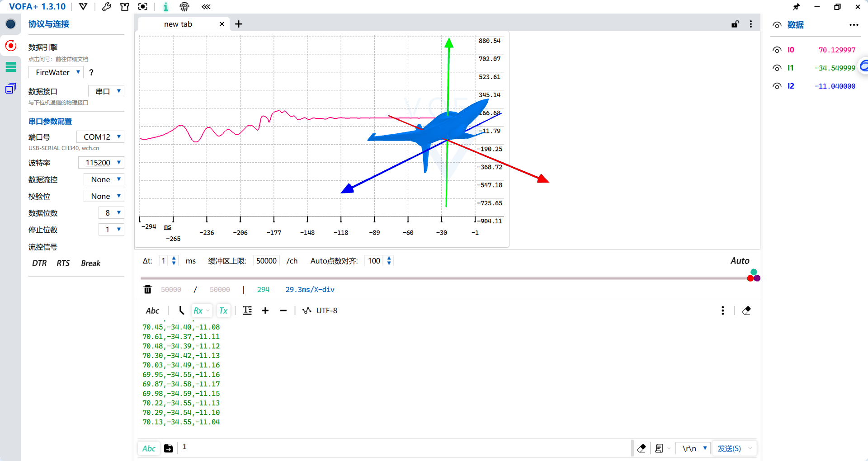Image resolution: width=868 pixels, height=461 pixels.
Task: Click the data engine help question mark
Action: 91,72
